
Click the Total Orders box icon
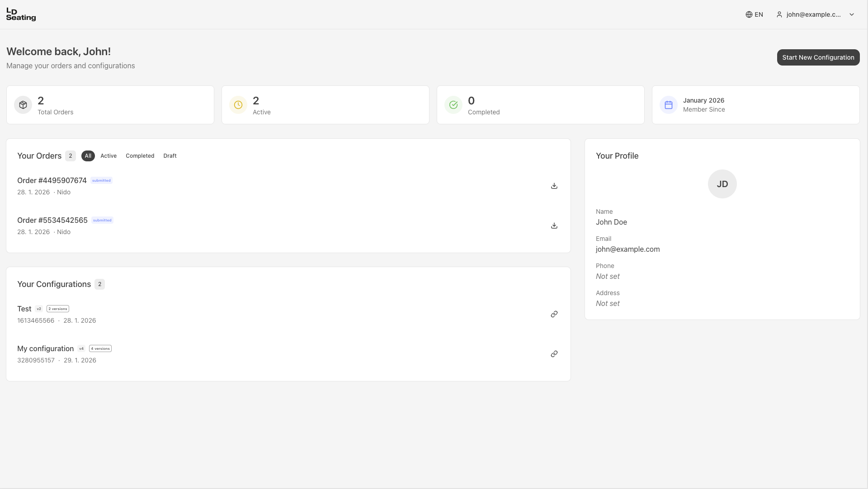pos(23,105)
